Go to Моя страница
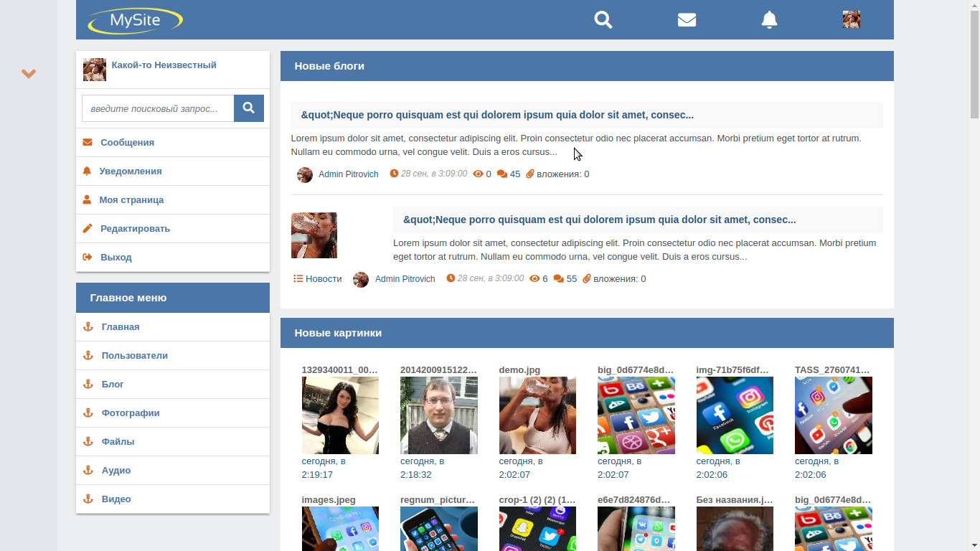This screenshot has height=551, width=980. coord(173,200)
